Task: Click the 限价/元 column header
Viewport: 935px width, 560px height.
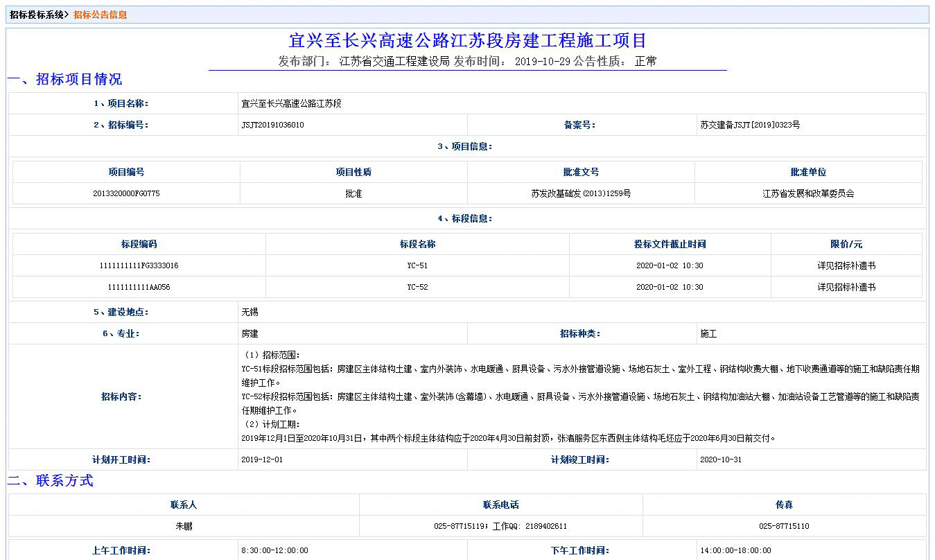Action: pos(846,244)
